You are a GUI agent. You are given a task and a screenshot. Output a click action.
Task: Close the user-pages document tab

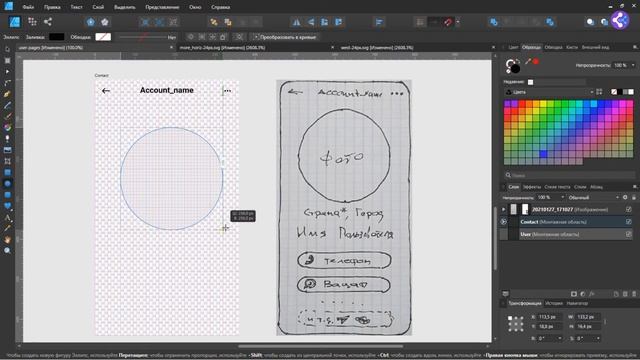171,47
